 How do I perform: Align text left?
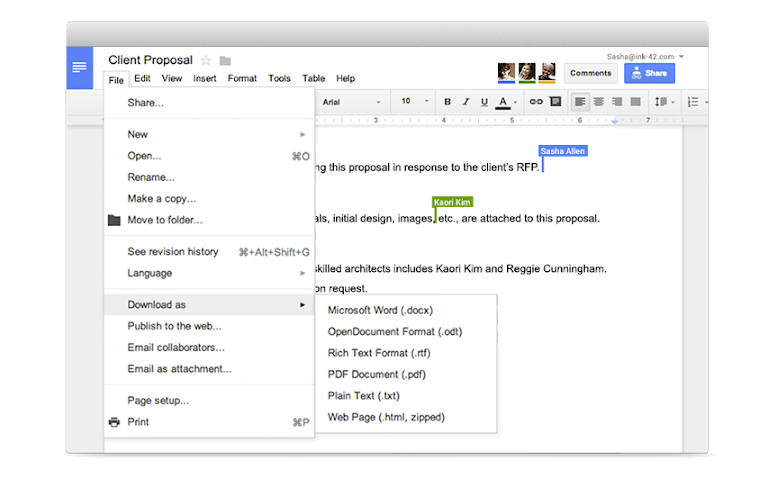pyautogui.click(x=580, y=101)
